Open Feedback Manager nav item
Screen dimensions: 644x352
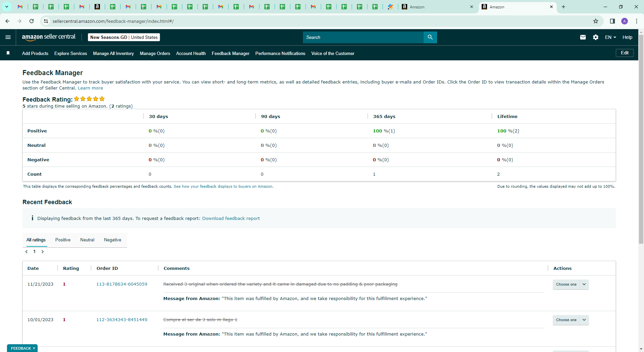coord(230,53)
